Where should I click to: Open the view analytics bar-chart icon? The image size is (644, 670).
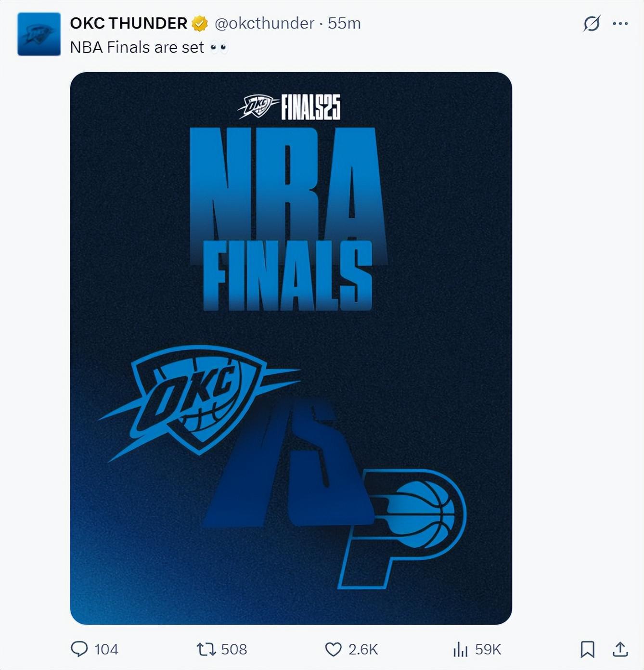pyautogui.click(x=460, y=649)
